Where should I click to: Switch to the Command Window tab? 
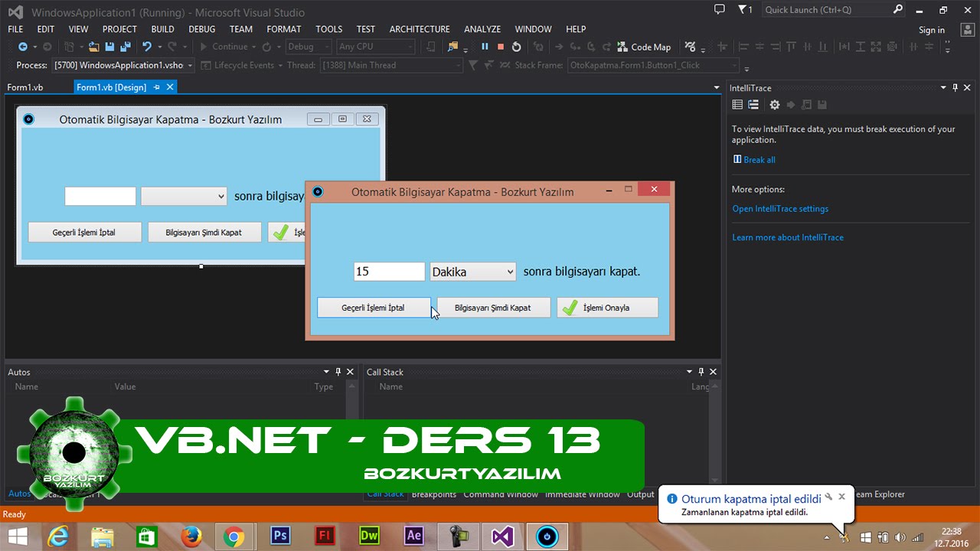coord(501,494)
